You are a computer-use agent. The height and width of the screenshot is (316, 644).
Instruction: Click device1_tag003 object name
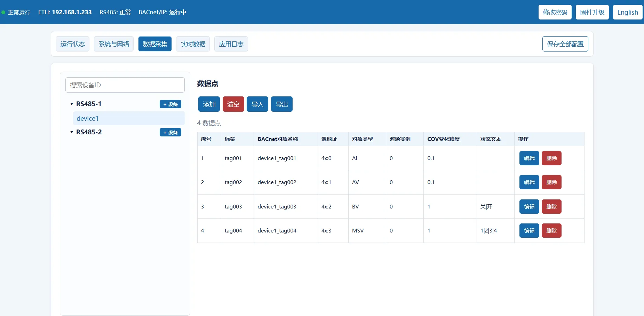277,206
